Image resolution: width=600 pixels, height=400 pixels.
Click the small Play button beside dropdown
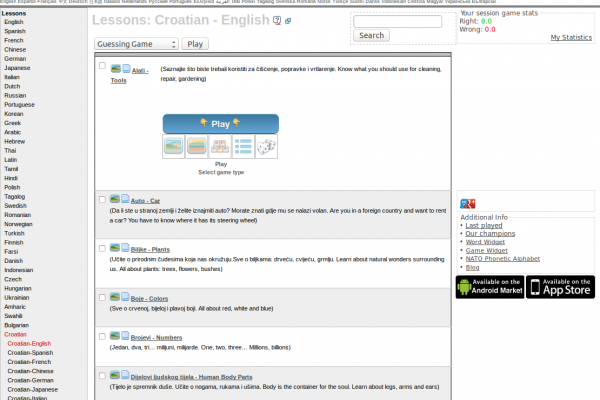(195, 44)
